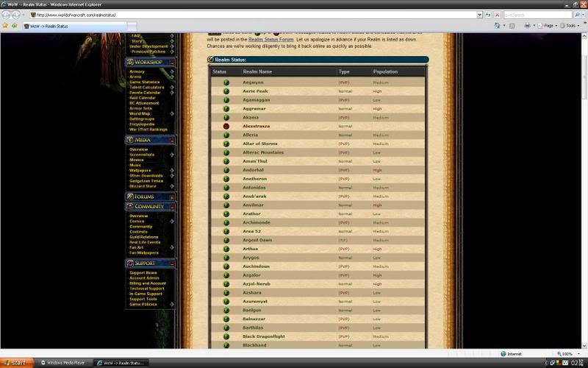This screenshot has width=588, height=368.
Task: Open the Technical Support sidebar link
Action: tap(146, 289)
